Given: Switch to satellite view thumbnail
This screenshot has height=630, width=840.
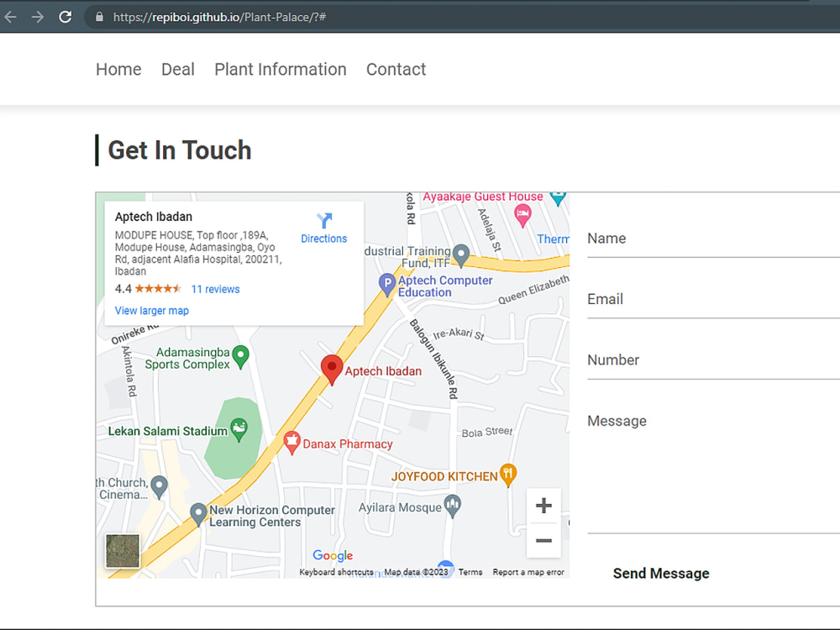Looking at the screenshot, I should pos(123,551).
